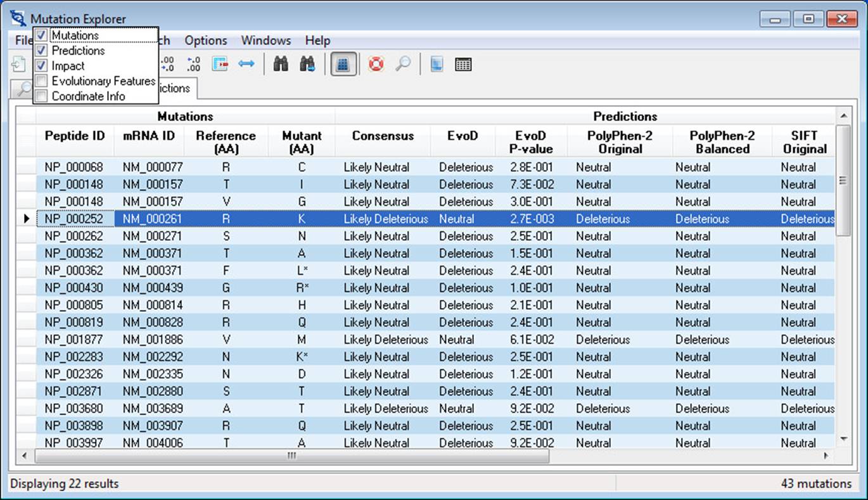Open help via the lifebuoy icon
Screen dimensions: 868x500
[x=376, y=65]
